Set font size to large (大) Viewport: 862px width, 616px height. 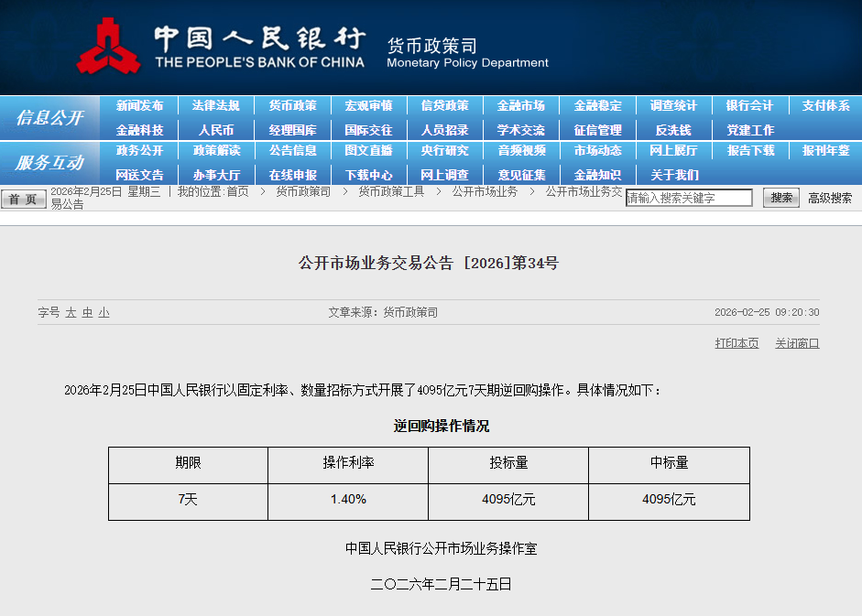(x=71, y=313)
